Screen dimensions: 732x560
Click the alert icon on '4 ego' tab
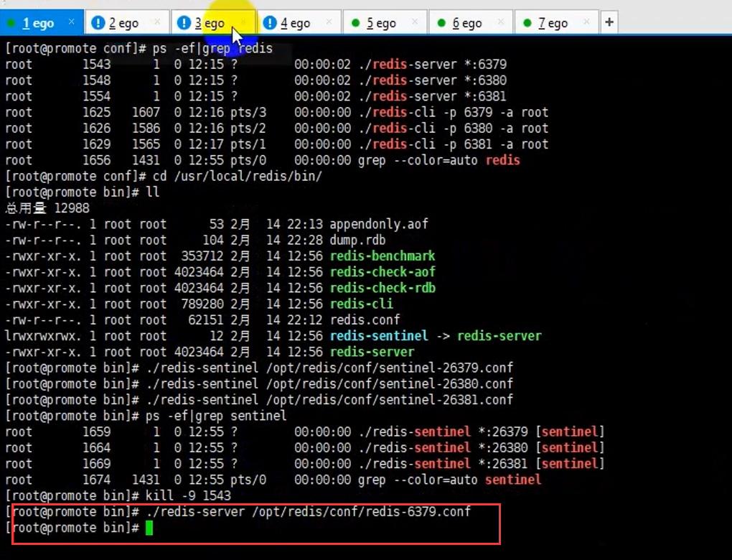270,22
